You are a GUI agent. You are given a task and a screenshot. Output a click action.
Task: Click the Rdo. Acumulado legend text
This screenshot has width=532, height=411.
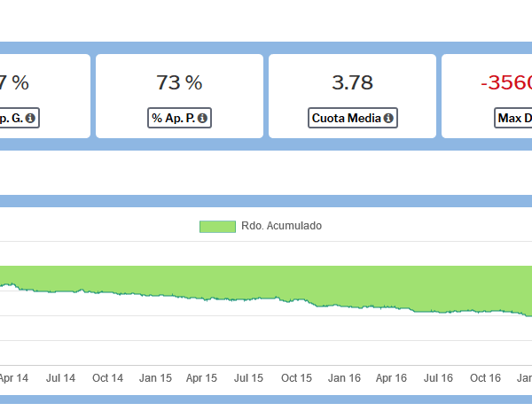click(x=281, y=226)
